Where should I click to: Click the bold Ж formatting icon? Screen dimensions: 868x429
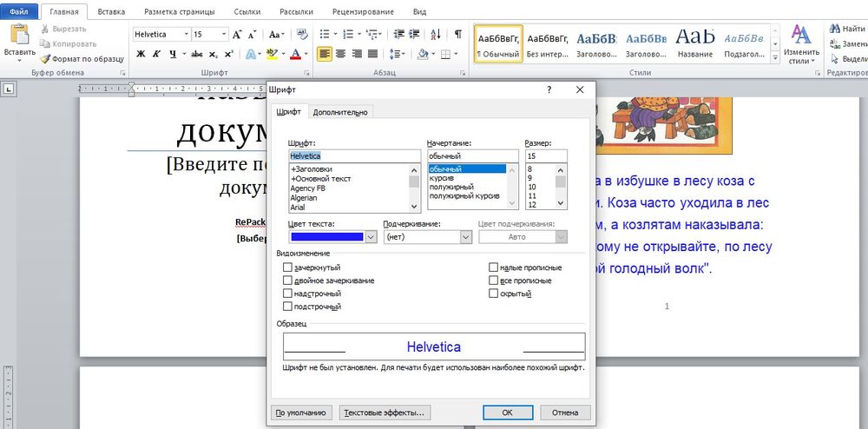(141, 54)
